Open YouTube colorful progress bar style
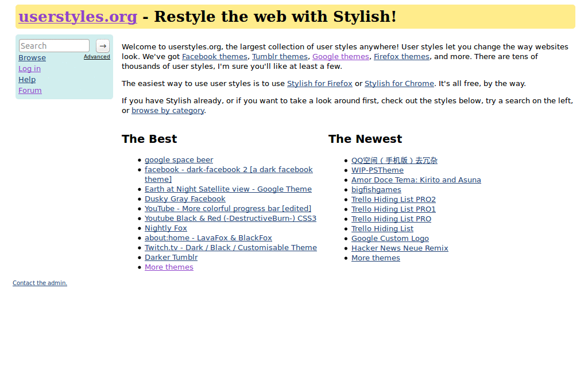This screenshot has height=370, width=588. click(228, 209)
